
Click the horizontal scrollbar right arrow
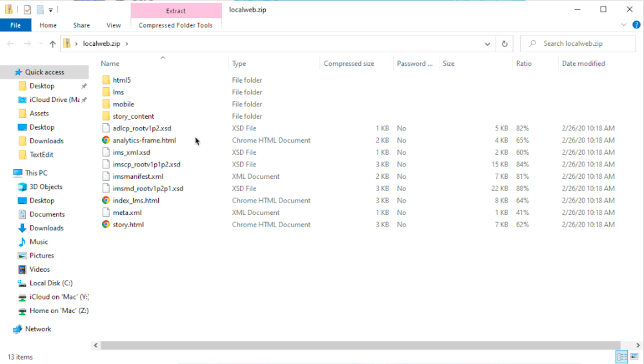click(x=638, y=345)
